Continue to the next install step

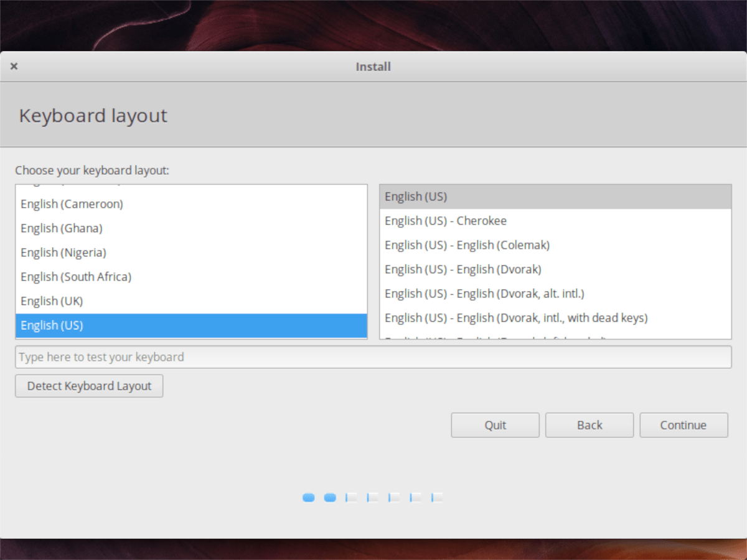[x=684, y=425]
